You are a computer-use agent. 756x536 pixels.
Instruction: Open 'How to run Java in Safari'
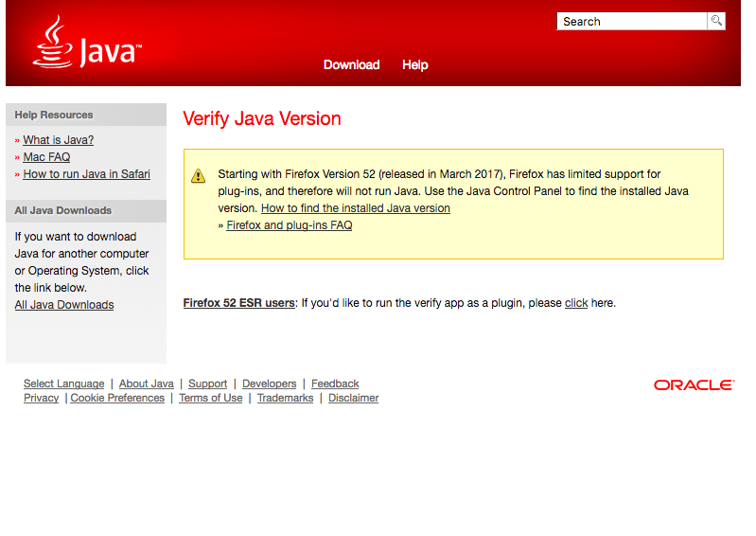pyautogui.click(x=86, y=174)
